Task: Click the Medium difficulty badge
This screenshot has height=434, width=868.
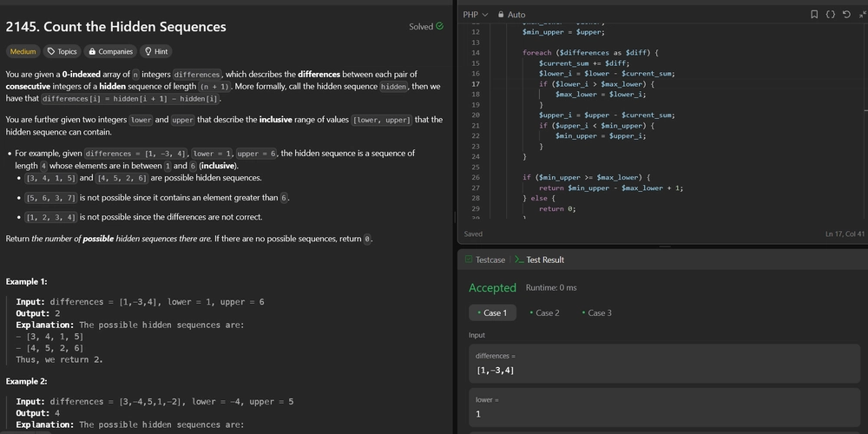Action: click(23, 51)
